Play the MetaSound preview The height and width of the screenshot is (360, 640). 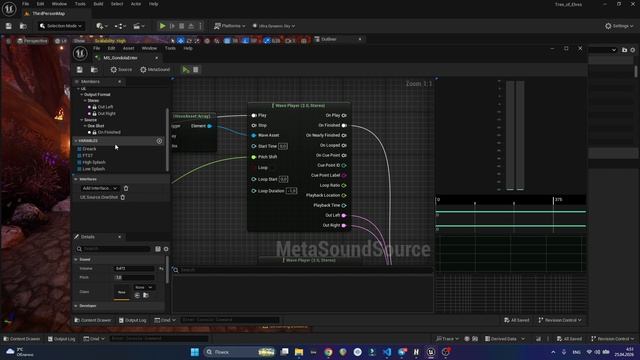pyautogui.click(x=186, y=70)
